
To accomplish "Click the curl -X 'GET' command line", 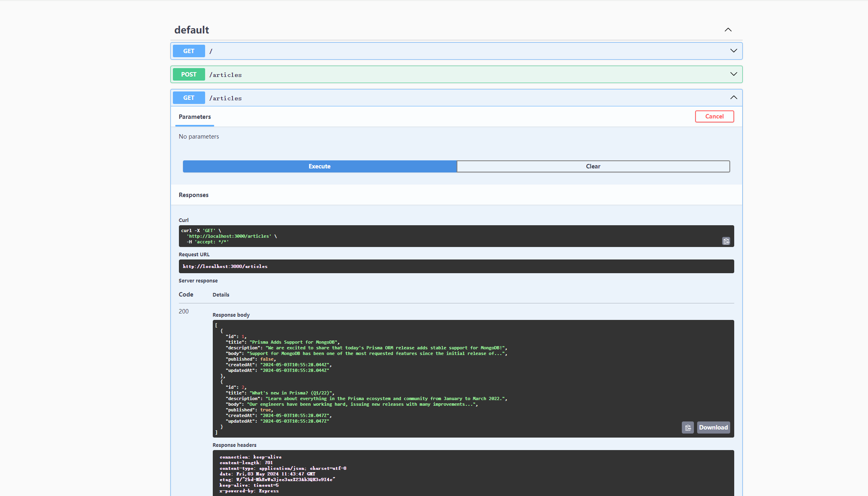I will 201,231.
